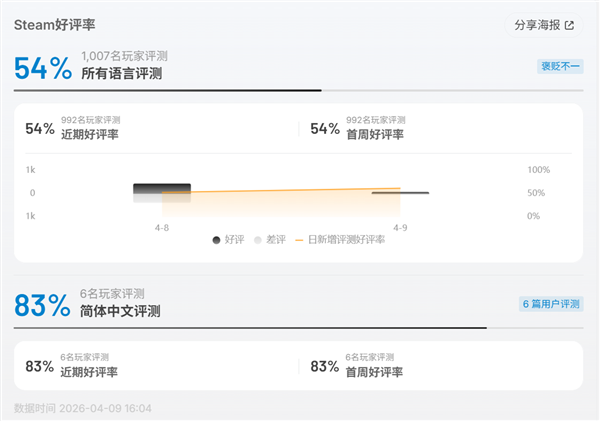Image resolution: width=600 pixels, height=421 pixels.
Task: Click the 4-9 date label on chart
Action: 400,229
